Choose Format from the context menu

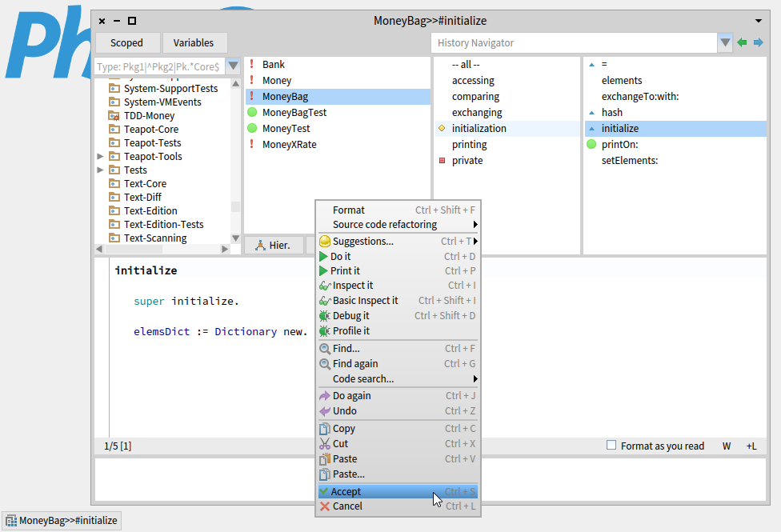coord(398,210)
